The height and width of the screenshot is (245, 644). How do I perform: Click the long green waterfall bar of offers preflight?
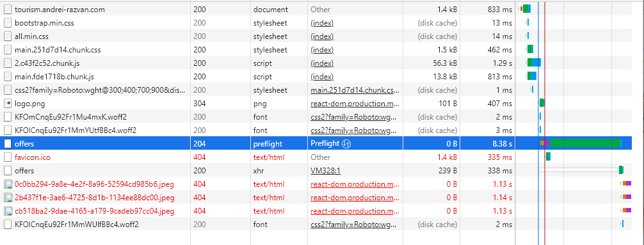(584, 143)
